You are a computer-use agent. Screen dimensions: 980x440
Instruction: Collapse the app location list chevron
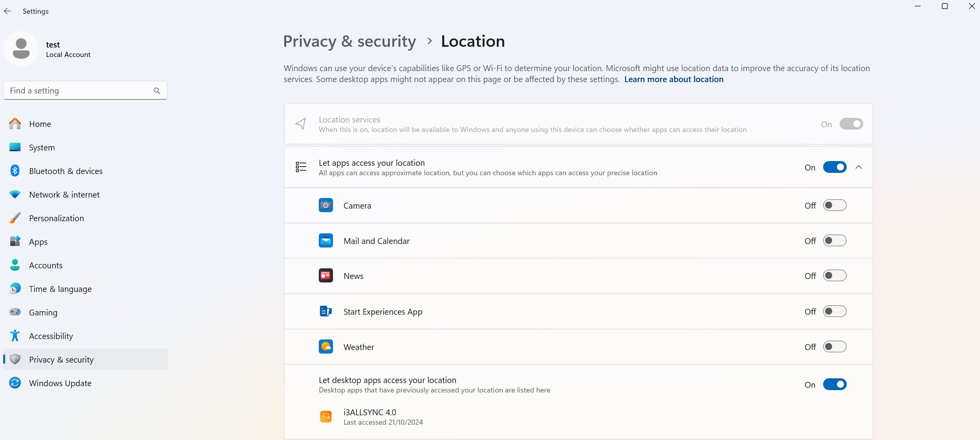859,167
